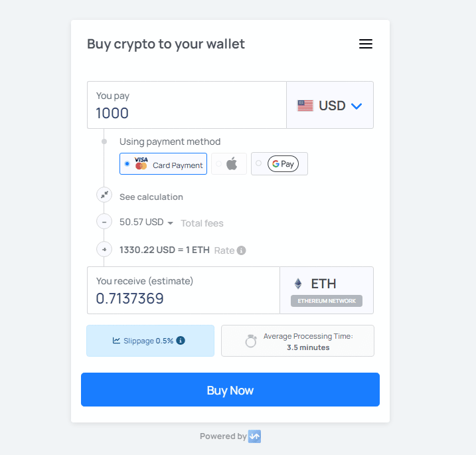Select the Apple Pay radio option
Image resolution: width=476 pixels, height=455 pixels.
218,163
